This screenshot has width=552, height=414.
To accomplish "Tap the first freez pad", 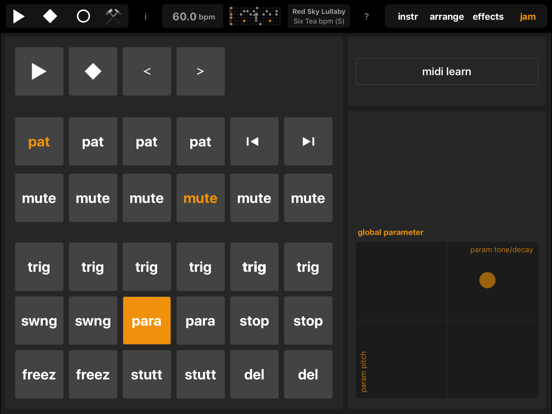I will click(x=39, y=375).
